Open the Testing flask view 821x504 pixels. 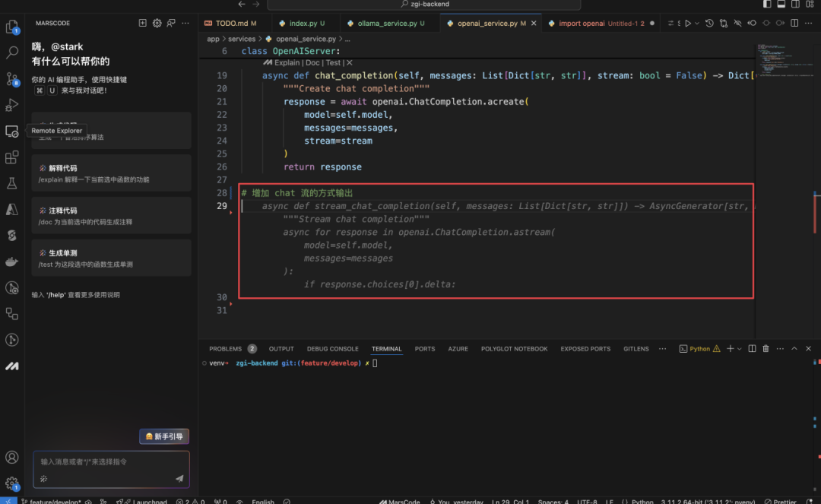pyautogui.click(x=12, y=183)
